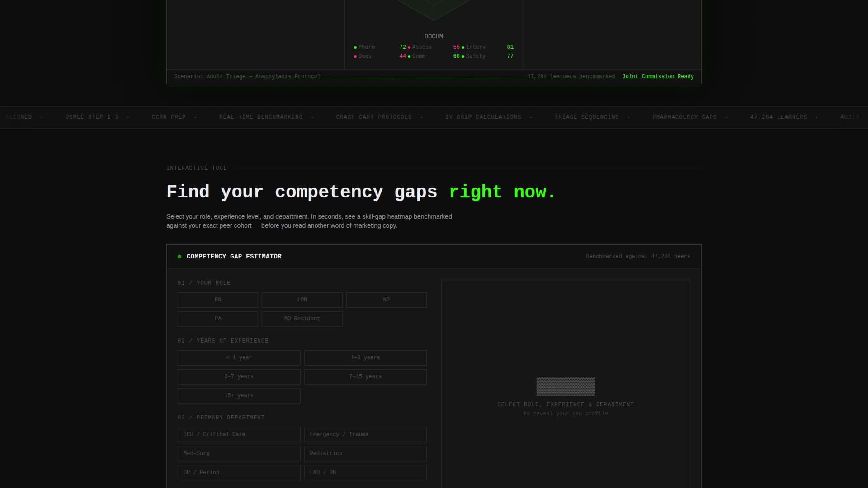Viewport: 868px width, 488px height.
Task: Select Emergency / Trauma department
Action: [365, 435]
